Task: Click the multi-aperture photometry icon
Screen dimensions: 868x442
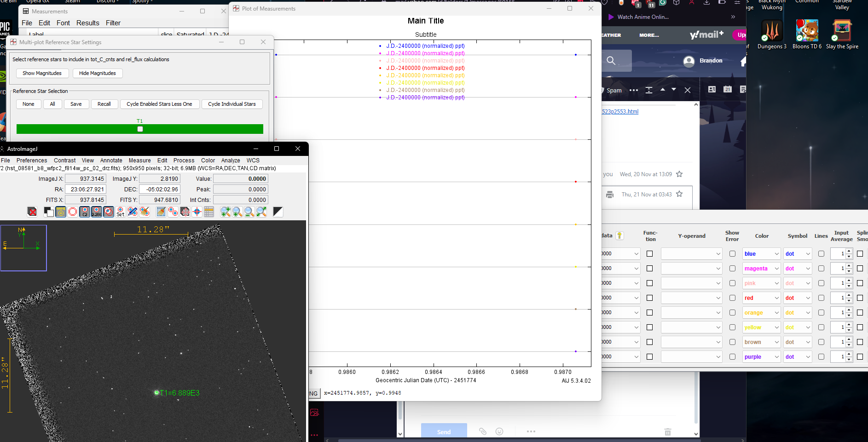Action: pos(173,212)
